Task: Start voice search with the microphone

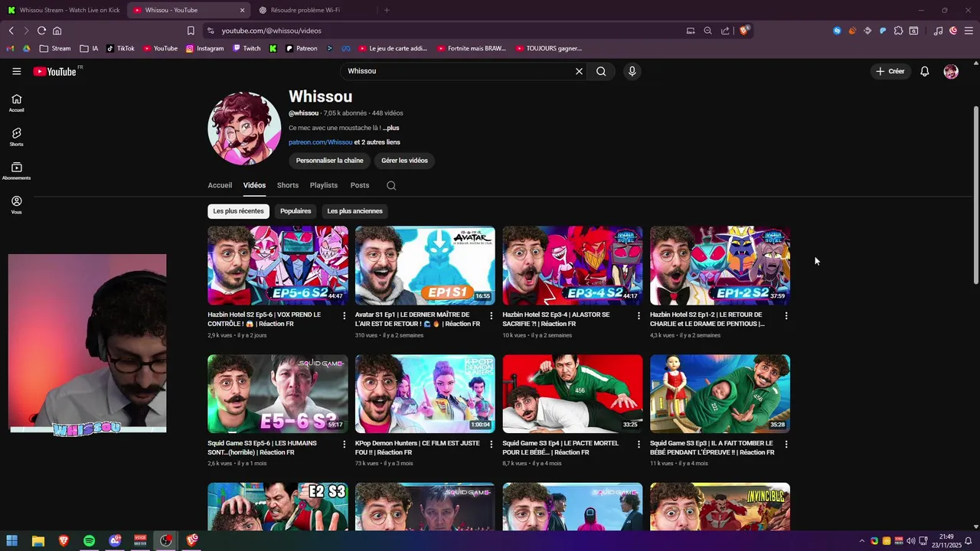Action: click(x=632, y=71)
